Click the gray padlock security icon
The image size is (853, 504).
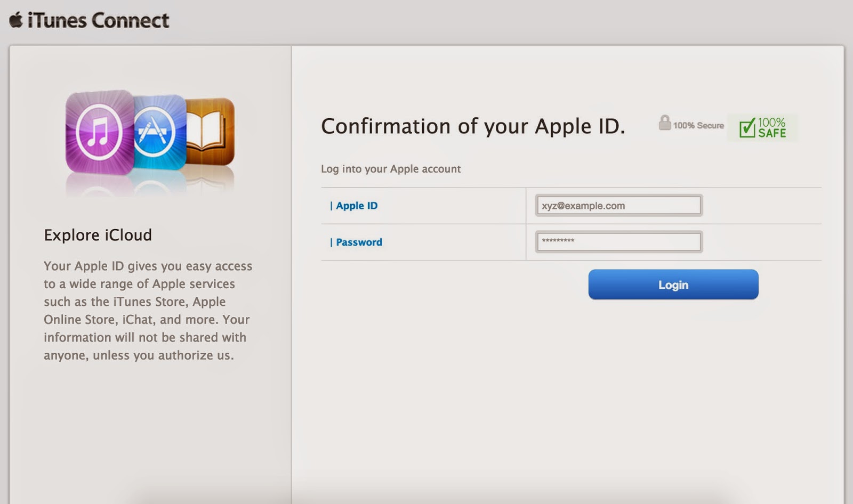pos(664,123)
